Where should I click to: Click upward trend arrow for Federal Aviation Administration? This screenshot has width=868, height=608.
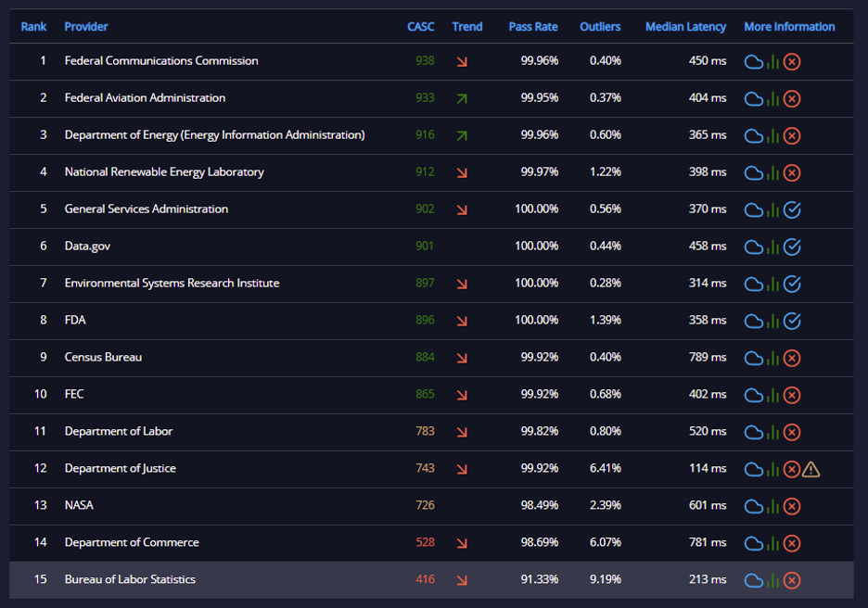coord(462,99)
